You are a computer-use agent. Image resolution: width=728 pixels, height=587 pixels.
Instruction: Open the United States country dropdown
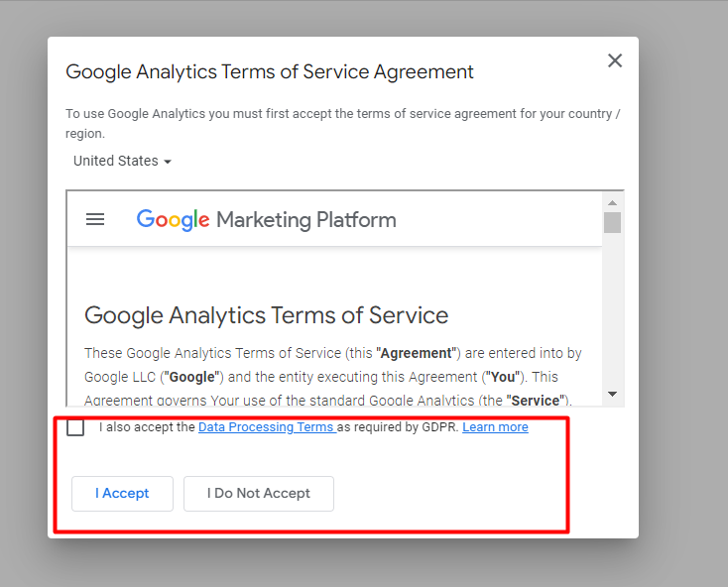(122, 161)
